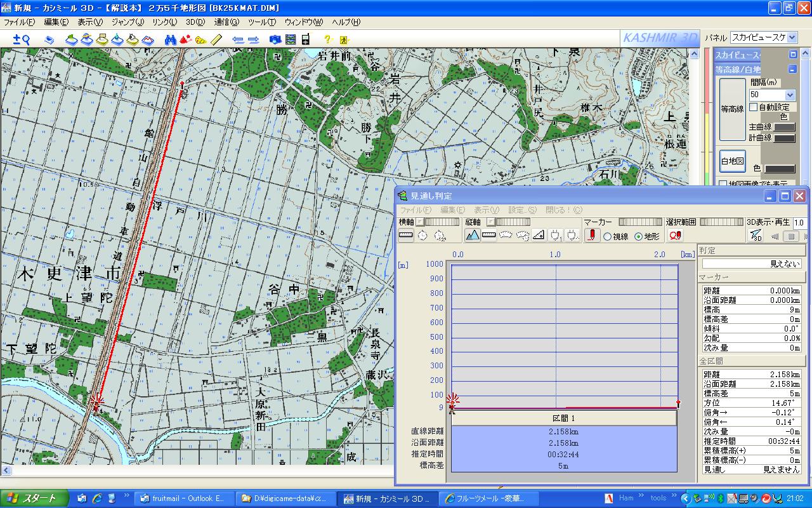
Task: Click the zoom magnifier tool in main toolbar
Action: 22,39
